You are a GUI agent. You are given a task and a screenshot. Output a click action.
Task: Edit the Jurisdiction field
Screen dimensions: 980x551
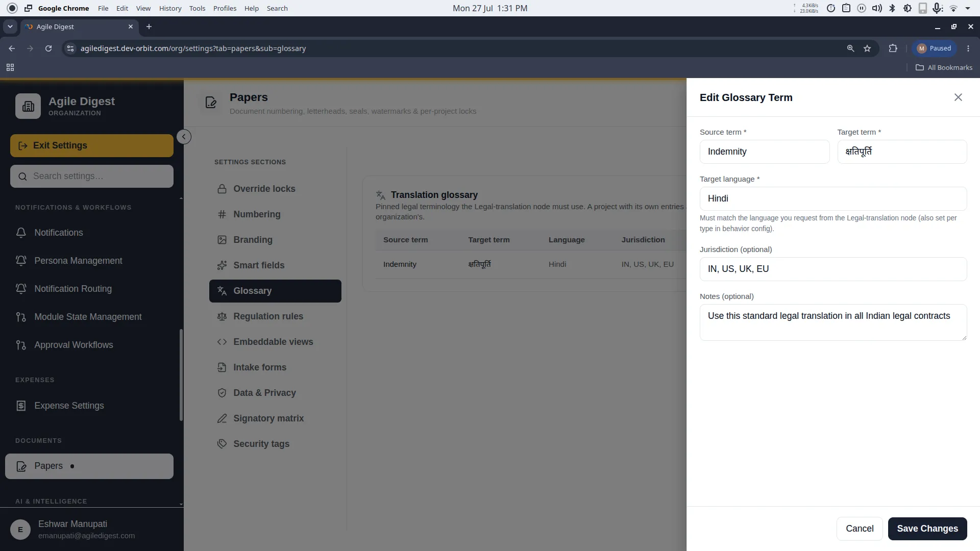point(833,269)
